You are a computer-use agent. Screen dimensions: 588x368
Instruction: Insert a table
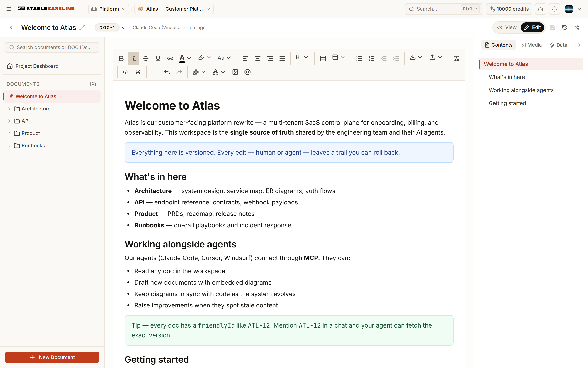tap(323, 58)
